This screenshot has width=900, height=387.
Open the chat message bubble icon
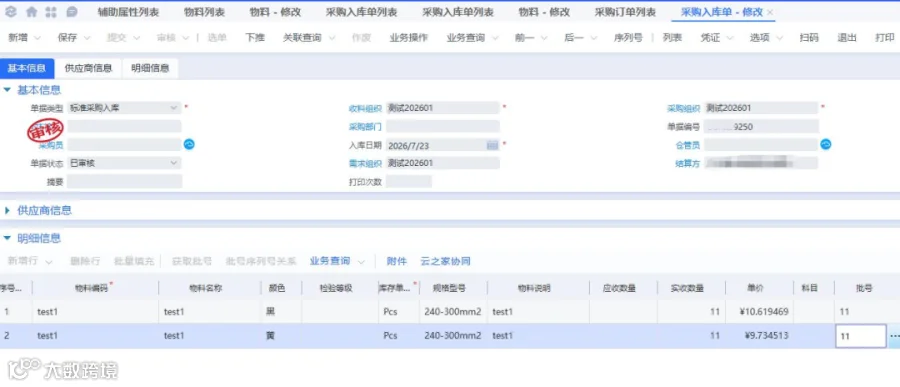pyautogui.click(x=71, y=12)
